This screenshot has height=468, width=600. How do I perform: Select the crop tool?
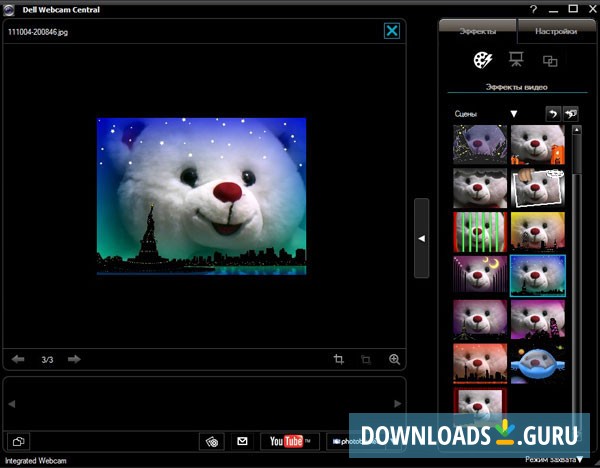click(x=338, y=359)
